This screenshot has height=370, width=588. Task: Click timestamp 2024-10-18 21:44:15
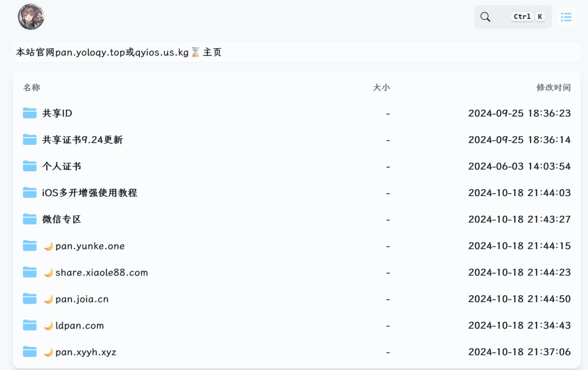pyautogui.click(x=520, y=246)
